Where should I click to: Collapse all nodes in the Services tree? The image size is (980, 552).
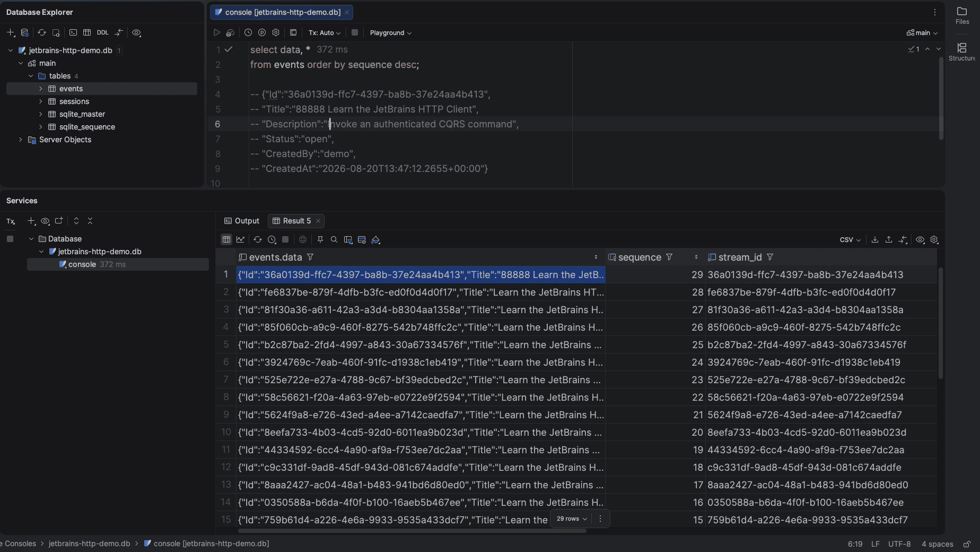pyautogui.click(x=90, y=221)
